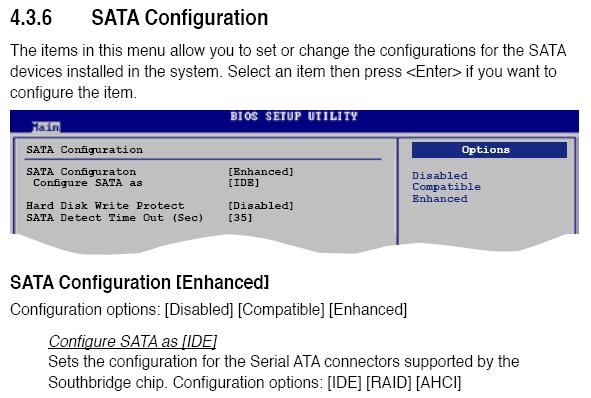This screenshot has width=591, height=398.
Task: Select the Configure SATA as label
Action: tap(88, 183)
